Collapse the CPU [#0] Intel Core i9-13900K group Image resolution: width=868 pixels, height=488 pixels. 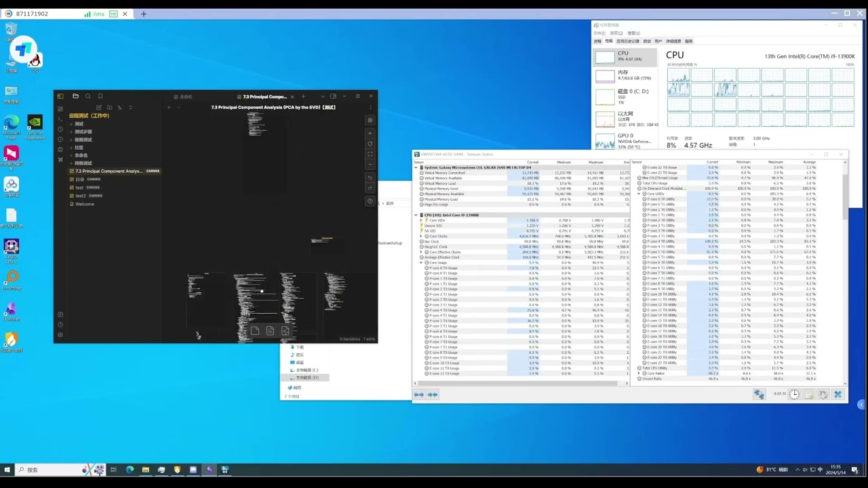pyautogui.click(x=416, y=215)
